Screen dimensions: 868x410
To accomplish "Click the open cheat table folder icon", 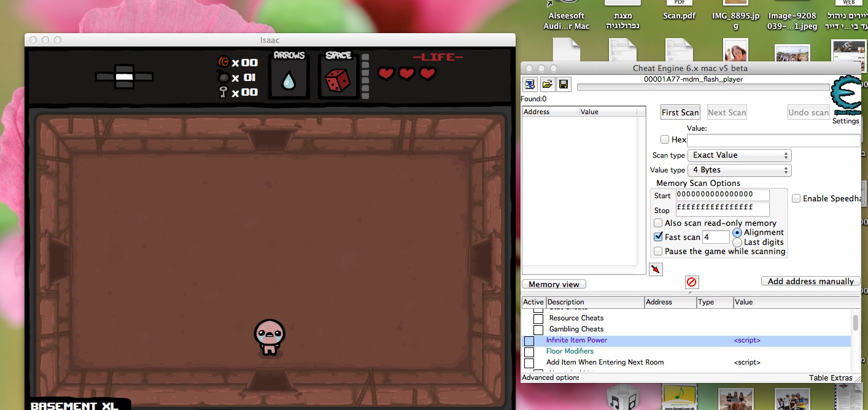I will 547,84.
